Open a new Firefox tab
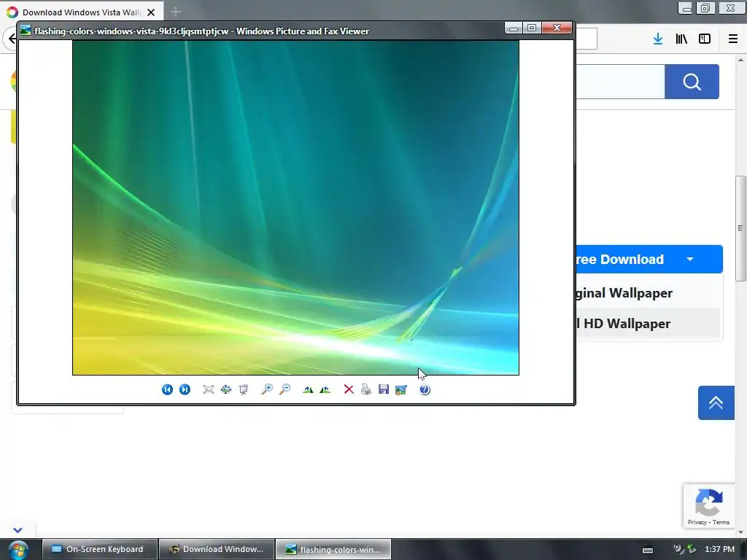Viewport: 747px width, 560px height. (x=176, y=12)
